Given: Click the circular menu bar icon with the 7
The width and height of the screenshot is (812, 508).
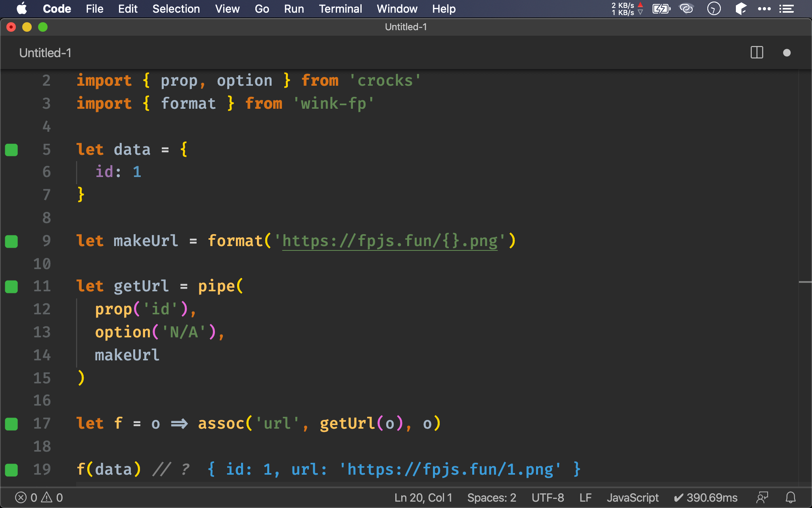Looking at the screenshot, I should [x=714, y=9].
